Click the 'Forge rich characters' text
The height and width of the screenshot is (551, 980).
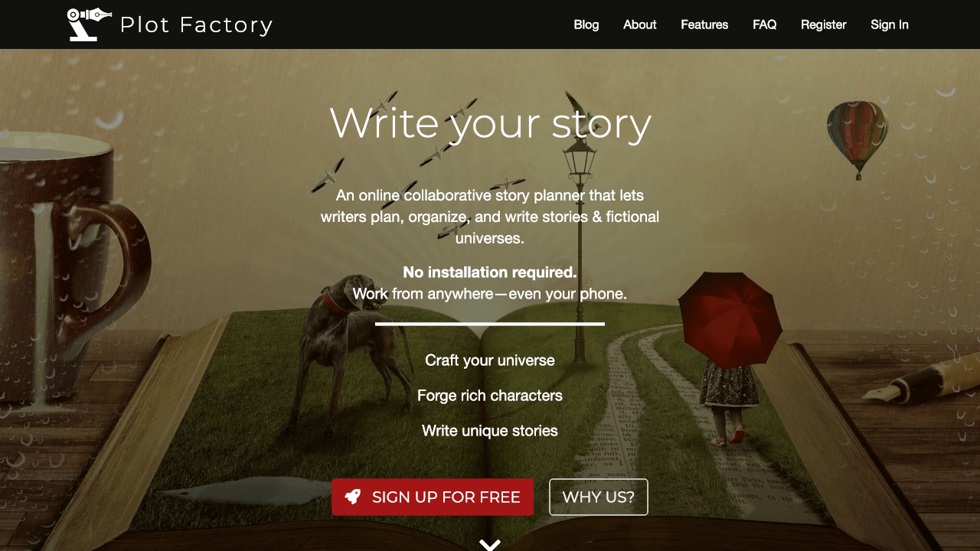pyautogui.click(x=490, y=396)
